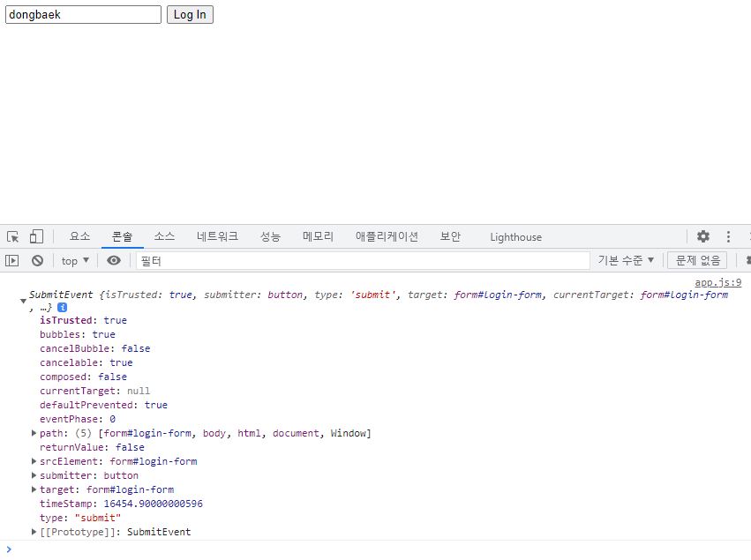Image resolution: width=751 pixels, height=560 pixels.
Task: Click the Log In button
Action: 190,14
